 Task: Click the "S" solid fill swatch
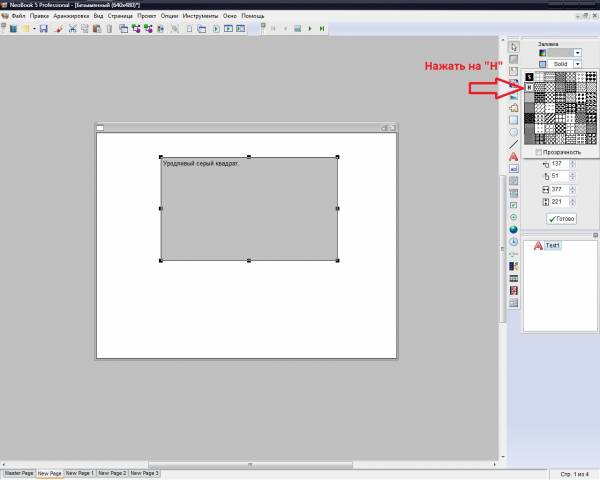[530, 76]
